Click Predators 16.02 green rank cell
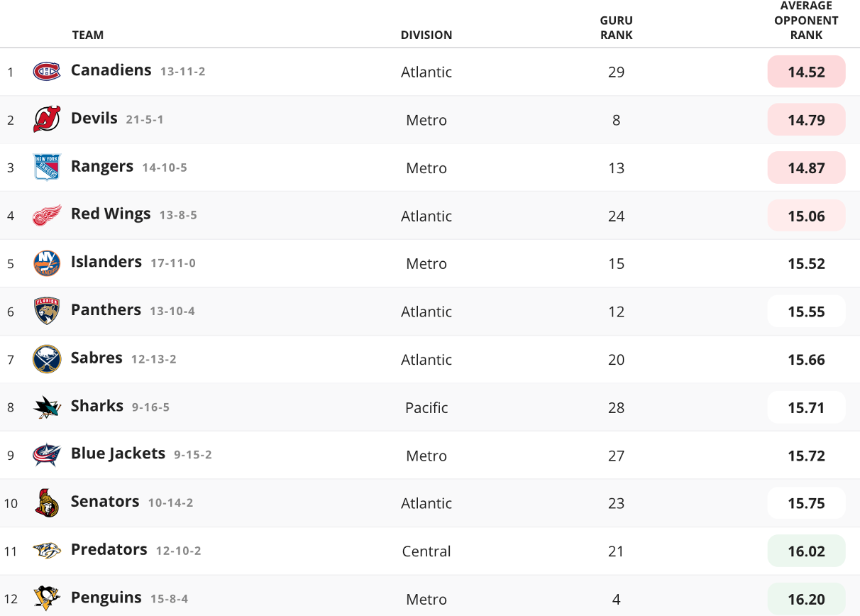Screen dimensions: 860x616 [806, 551]
